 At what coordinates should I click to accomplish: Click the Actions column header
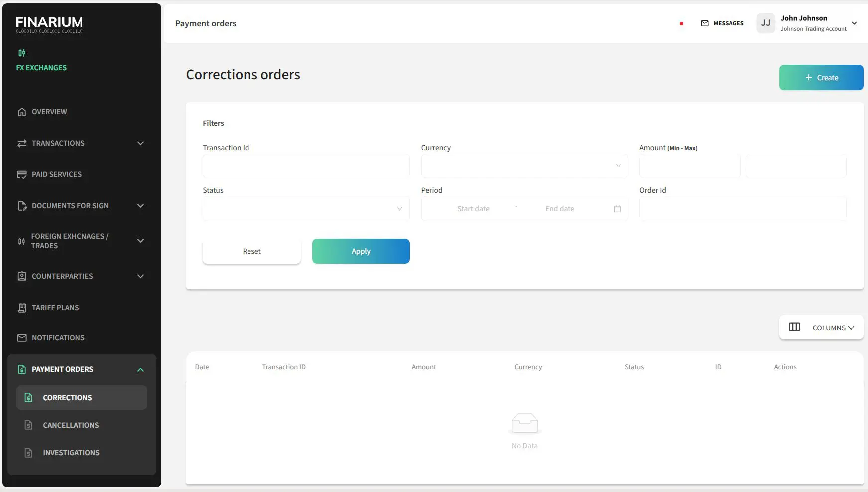785,367
